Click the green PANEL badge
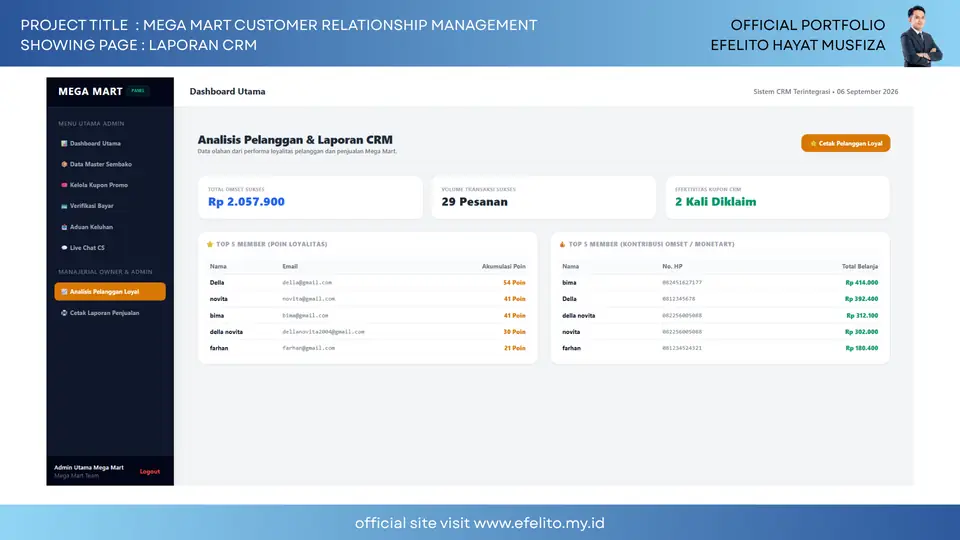This screenshot has width=960, height=540. [138, 91]
